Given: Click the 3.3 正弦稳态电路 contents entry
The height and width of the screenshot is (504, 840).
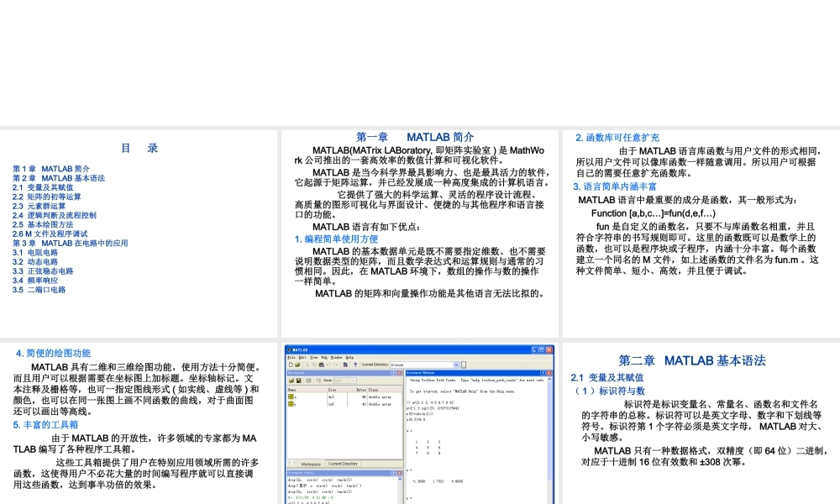Looking at the screenshot, I should point(43,271).
